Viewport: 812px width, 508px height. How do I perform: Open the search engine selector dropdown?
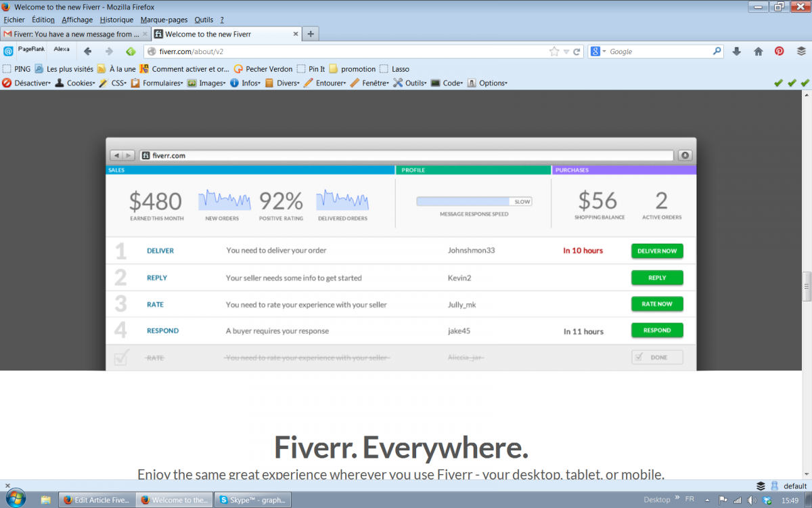(x=597, y=51)
